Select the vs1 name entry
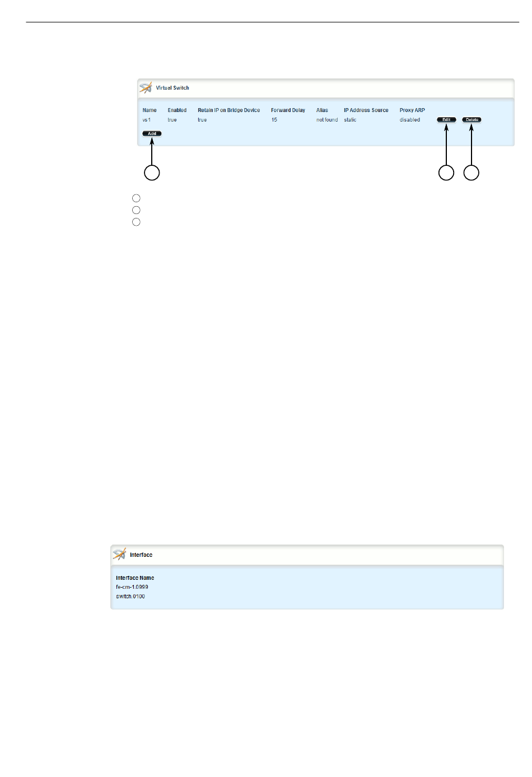The width and height of the screenshot is (532, 777). click(x=146, y=120)
